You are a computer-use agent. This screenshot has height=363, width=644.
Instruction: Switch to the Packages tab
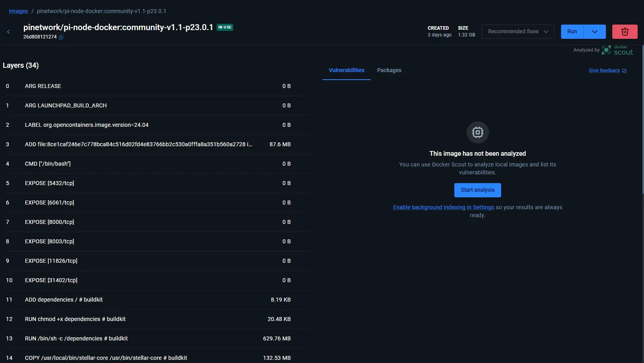389,71
